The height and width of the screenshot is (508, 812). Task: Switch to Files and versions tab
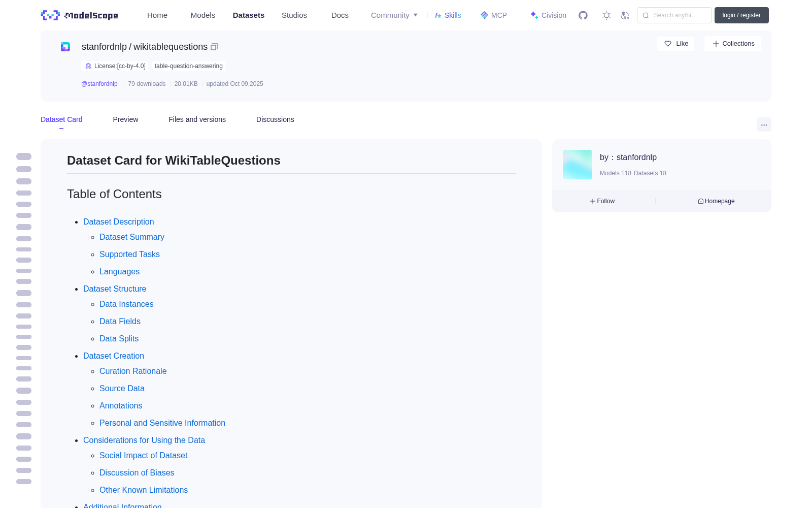coord(197,119)
